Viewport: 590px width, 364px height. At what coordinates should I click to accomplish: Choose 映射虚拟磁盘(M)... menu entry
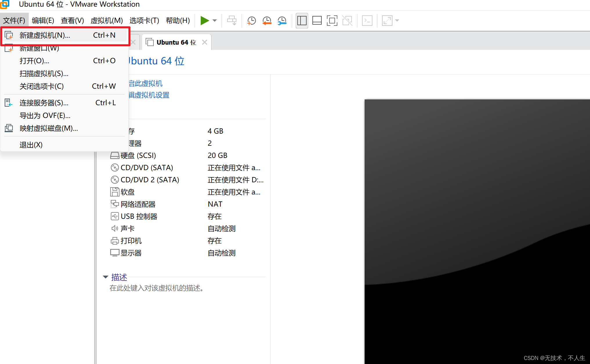65,128
